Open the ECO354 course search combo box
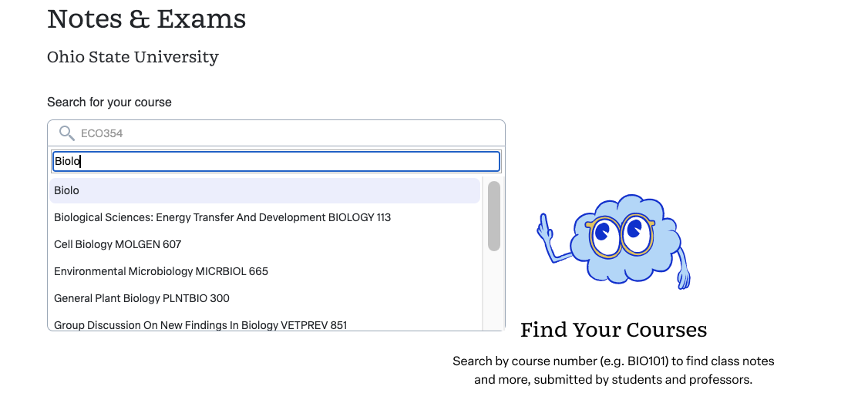868x413 pixels. point(276,133)
